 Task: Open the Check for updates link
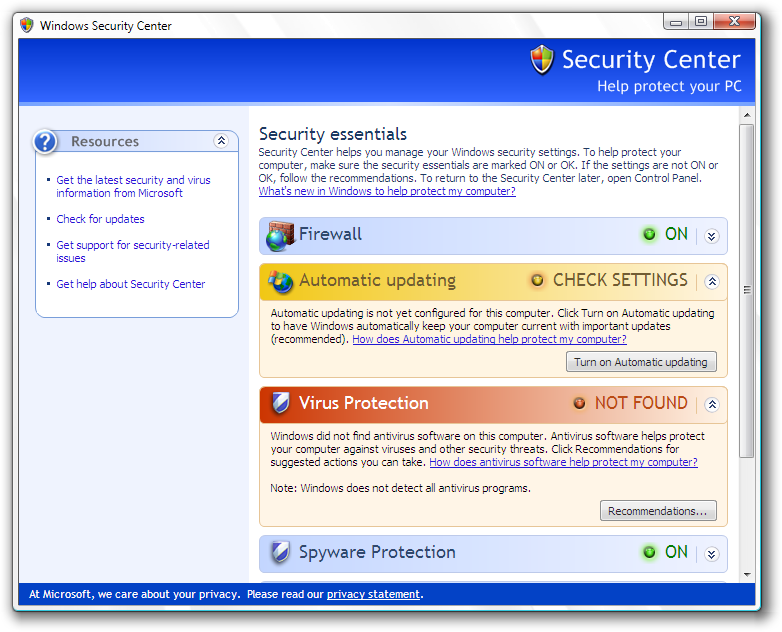[100, 219]
